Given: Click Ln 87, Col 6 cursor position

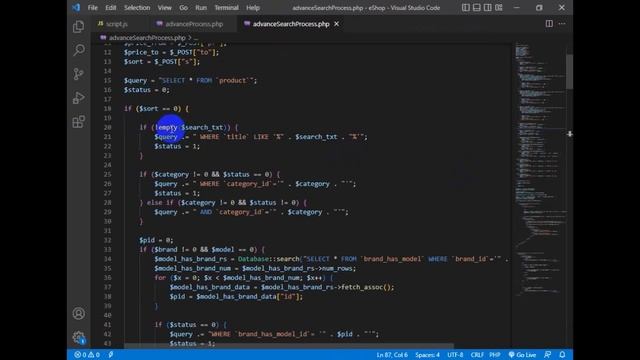Looking at the screenshot, I should pyautogui.click(x=392, y=355).
